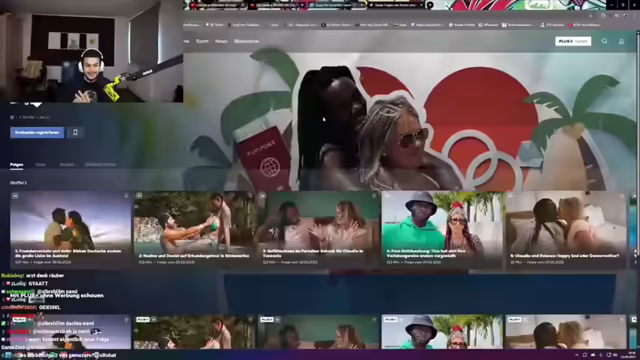Switch to the third tab after Clips

tap(67, 164)
